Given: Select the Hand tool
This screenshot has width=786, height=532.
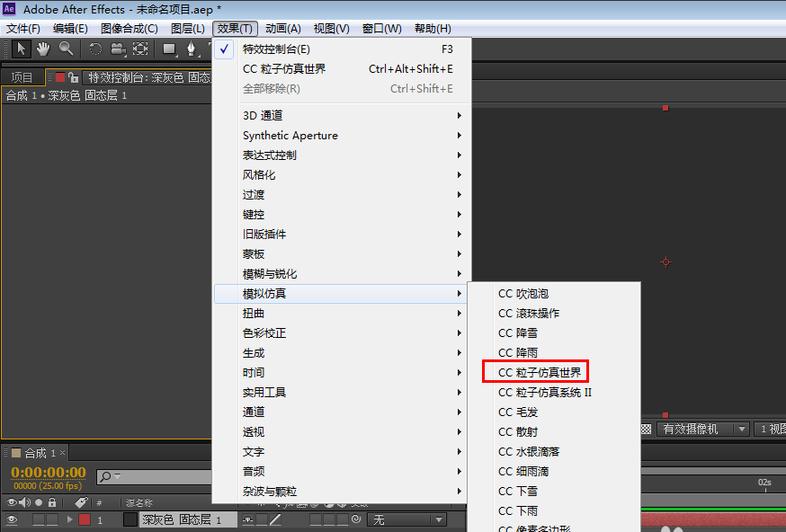Looking at the screenshot, I should click(x=42, y=49).
